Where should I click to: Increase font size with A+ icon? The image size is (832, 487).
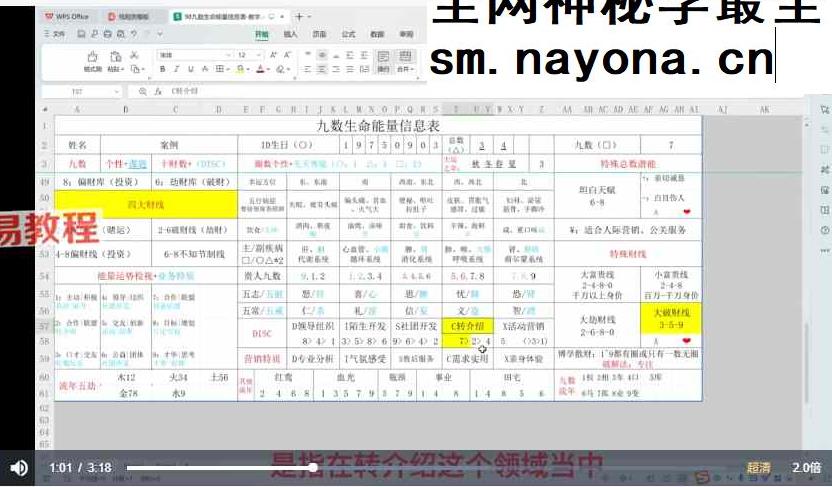point(273,55)
